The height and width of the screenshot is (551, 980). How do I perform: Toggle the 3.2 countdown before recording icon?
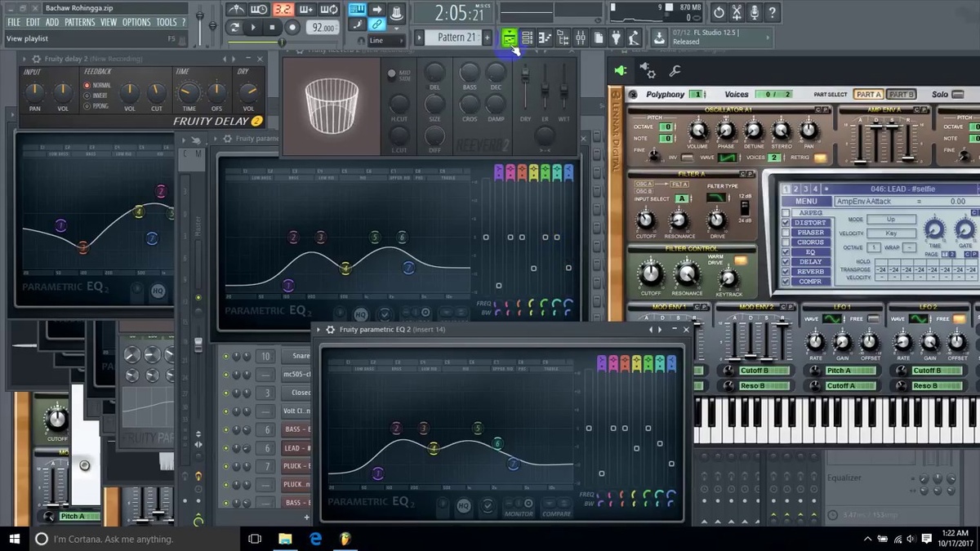(283, 9)
